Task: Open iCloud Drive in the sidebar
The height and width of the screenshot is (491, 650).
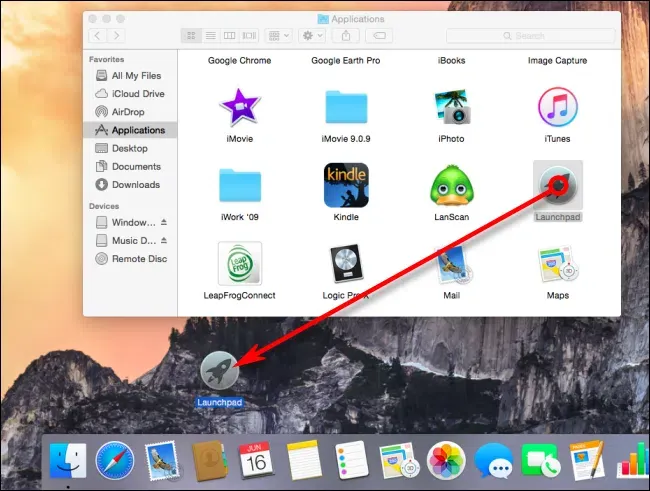Action: 138,94
